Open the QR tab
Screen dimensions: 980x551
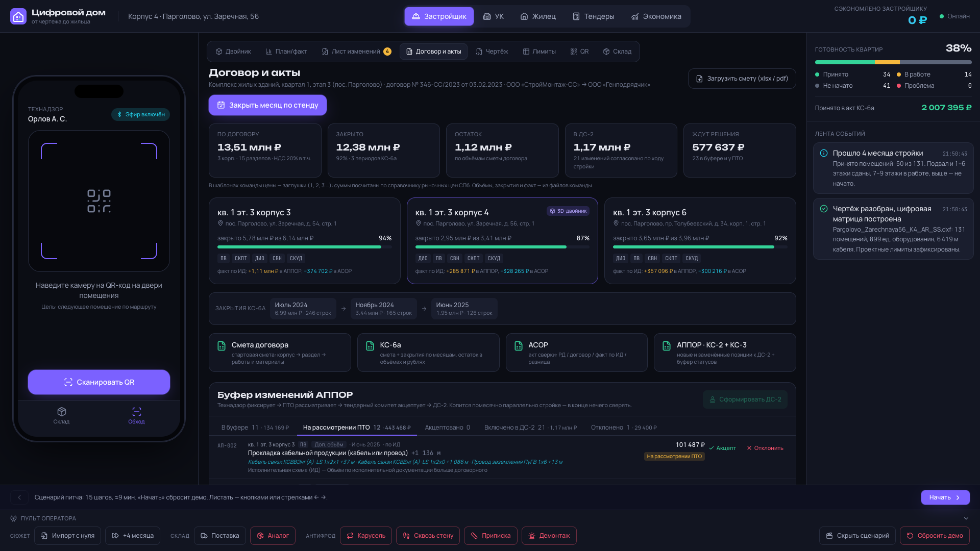pyautogui.click(x=580, y=52)
